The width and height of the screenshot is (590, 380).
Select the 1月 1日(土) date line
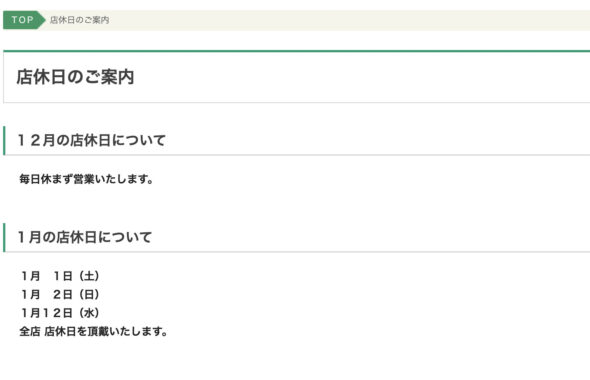(x=60, y=276)
